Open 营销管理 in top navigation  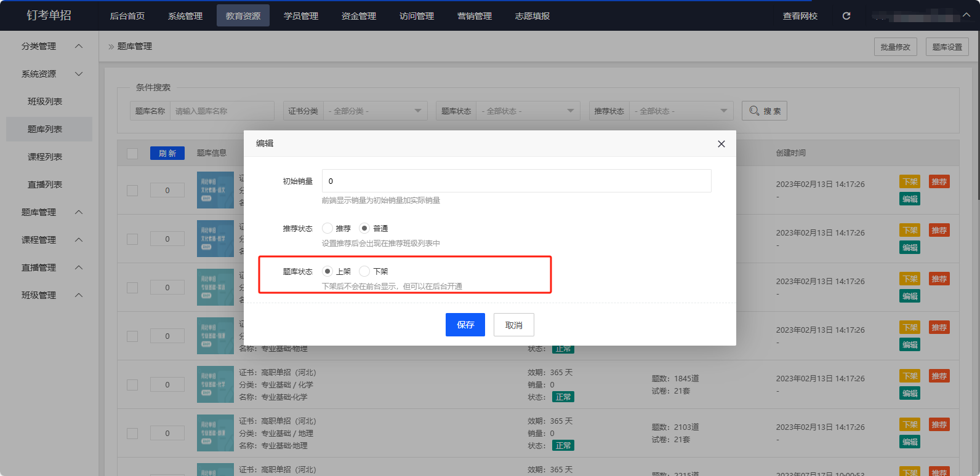point(475,16)
